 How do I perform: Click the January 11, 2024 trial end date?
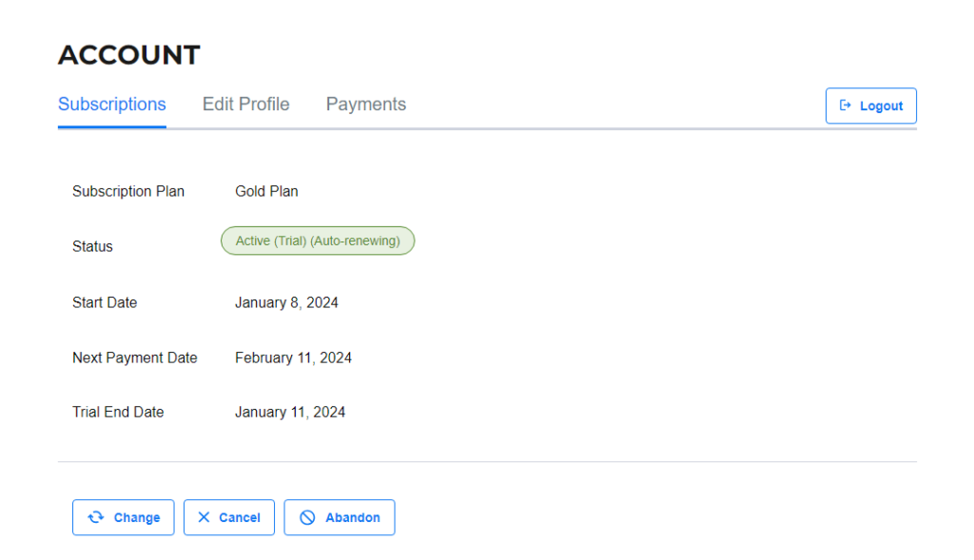click(x=290, y=412)
